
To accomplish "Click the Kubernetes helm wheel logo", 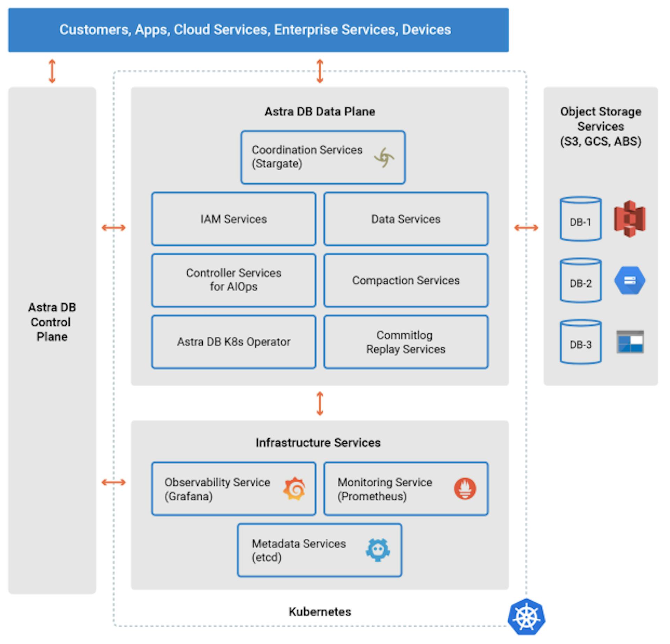I will coord(526,617).
